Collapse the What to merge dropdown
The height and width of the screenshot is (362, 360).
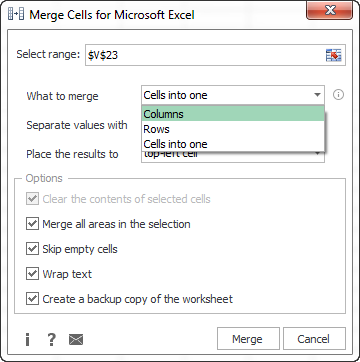click(317, 95)
